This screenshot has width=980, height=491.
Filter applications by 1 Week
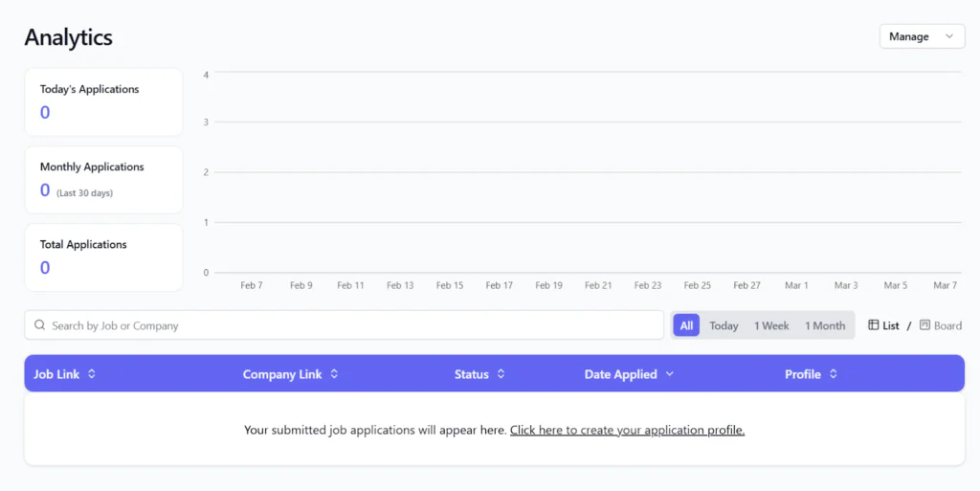click(771, 325)
